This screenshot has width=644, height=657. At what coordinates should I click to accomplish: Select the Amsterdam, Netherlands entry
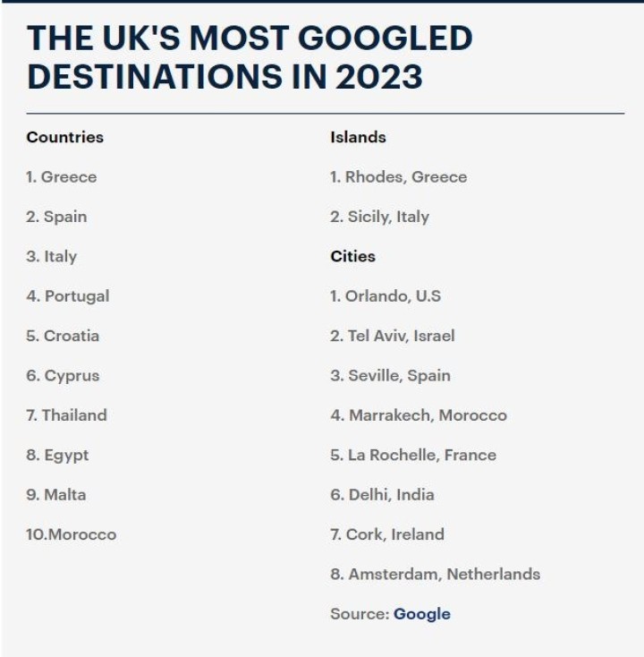(435, 574)
